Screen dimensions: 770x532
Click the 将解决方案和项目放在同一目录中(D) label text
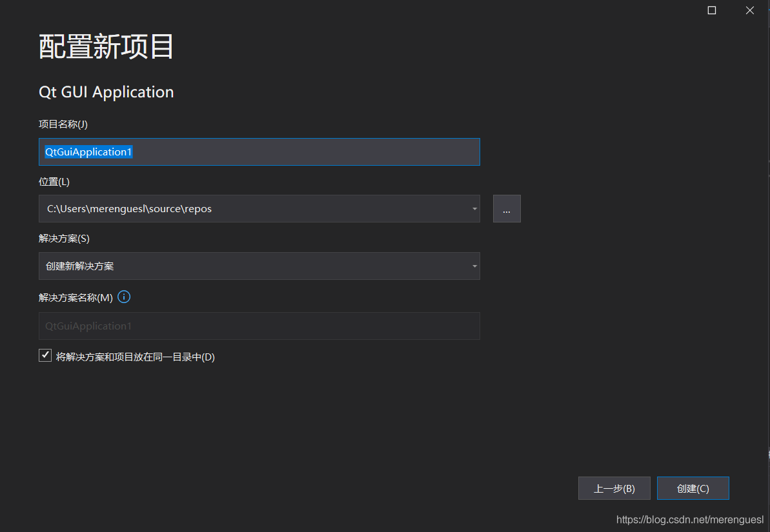pyautogui.click(x=136, y=357)
